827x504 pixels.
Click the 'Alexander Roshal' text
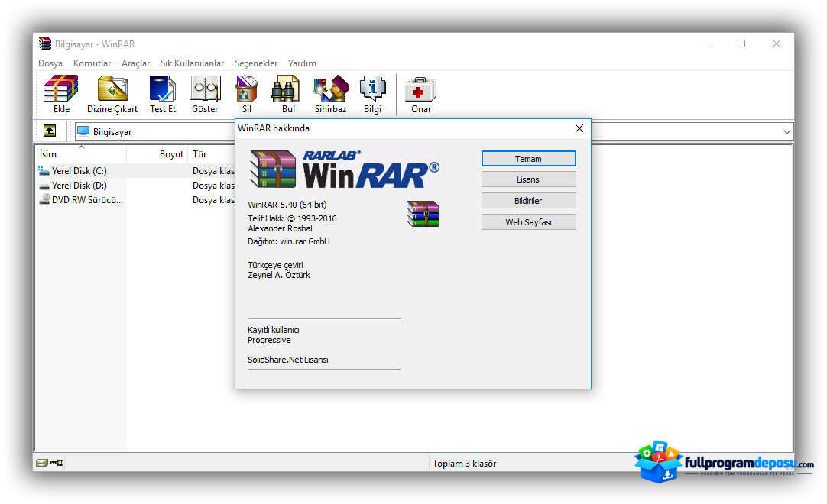pyautogui.click(x=280, y=228)
